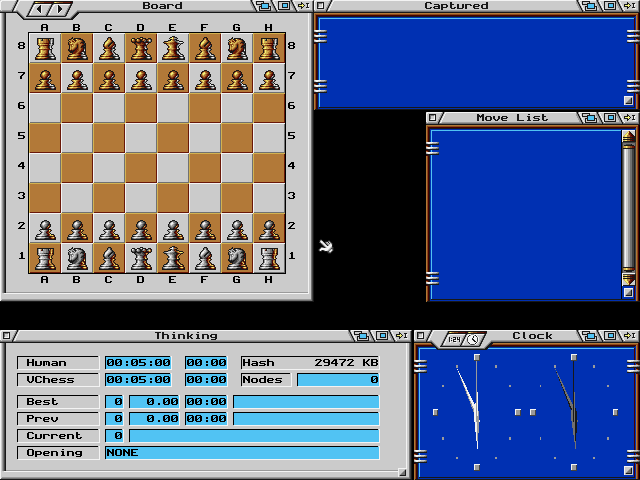Pick the white pawn on G2
The image size is (640, 480).
coord(237,228)
